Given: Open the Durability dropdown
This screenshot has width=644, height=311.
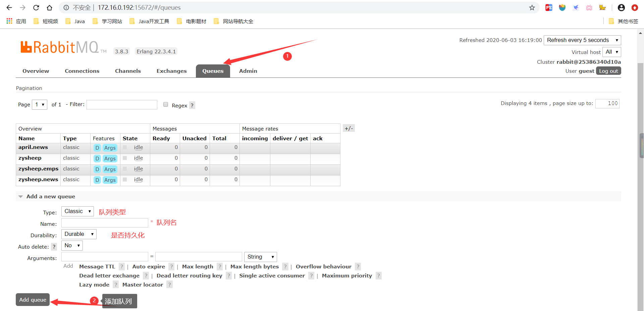Looking at the screenshot, I should [x=79, y=234].
